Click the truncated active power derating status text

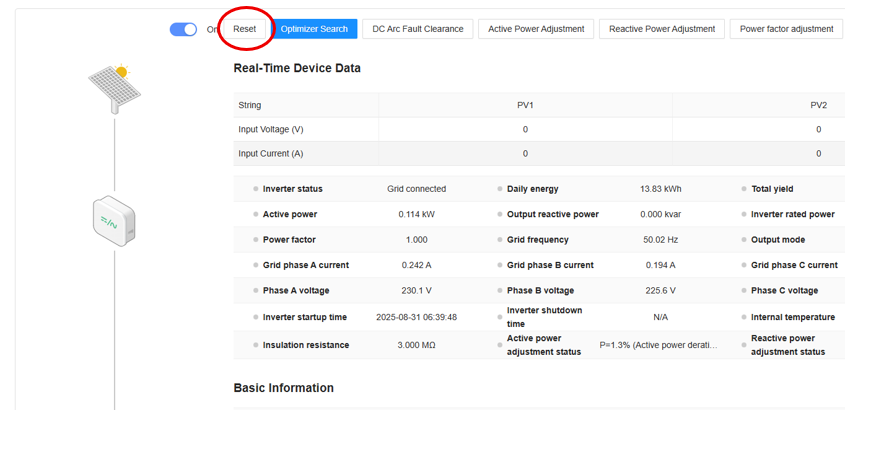[658, 345]
